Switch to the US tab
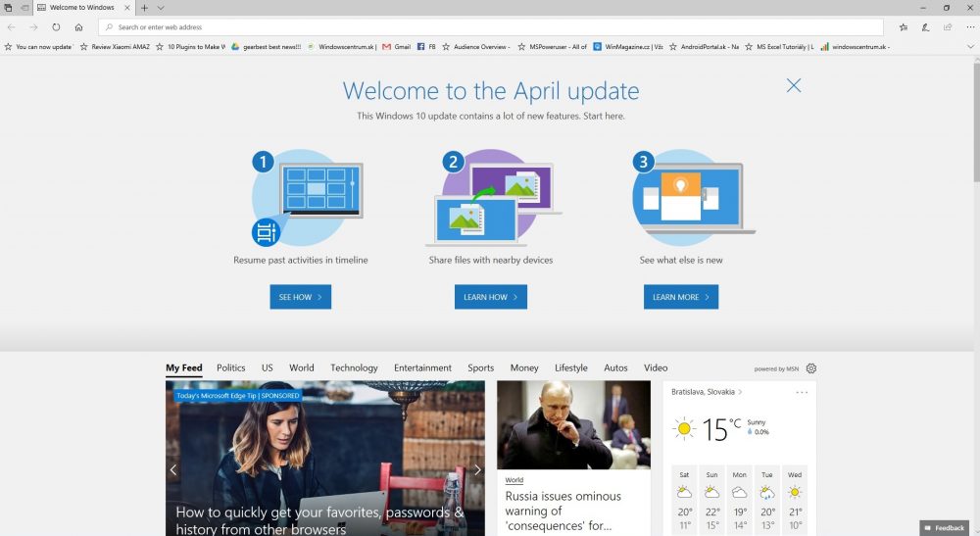Screen dimensions: 980x536 pyautogui.click(x=267, y=368)
